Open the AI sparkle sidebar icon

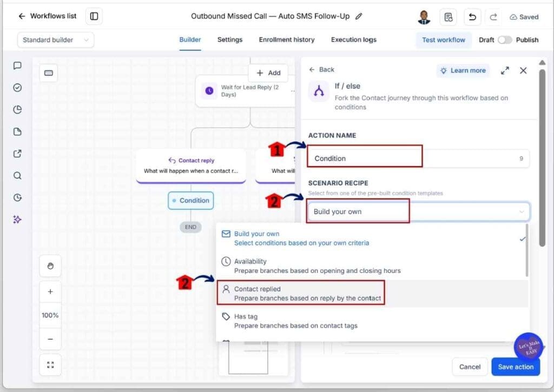pos(17,220)
